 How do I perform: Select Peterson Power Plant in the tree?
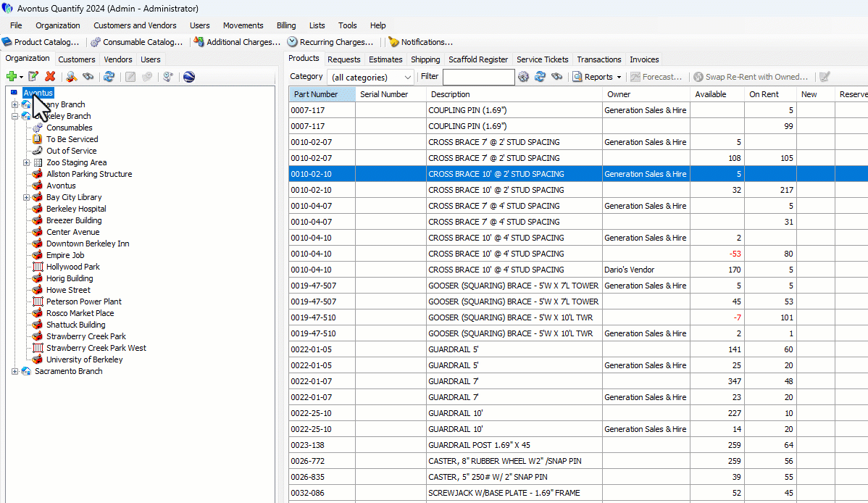(84, 302)
